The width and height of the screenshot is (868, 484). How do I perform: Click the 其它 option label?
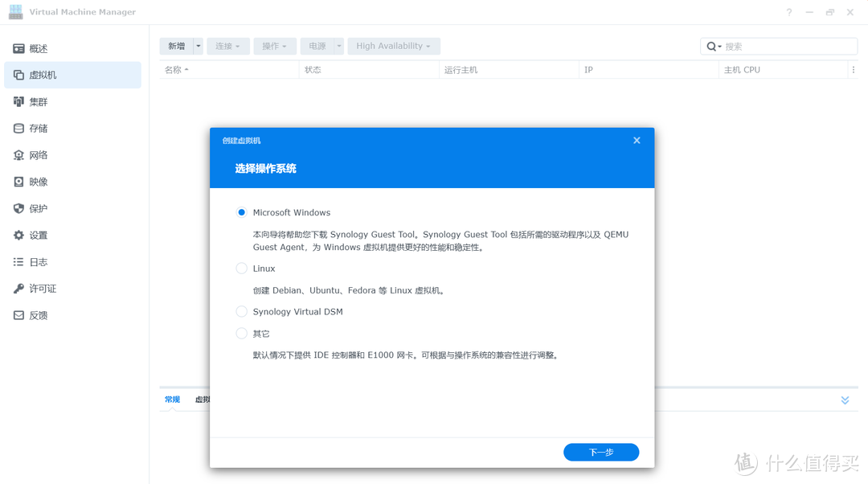[x=261, y=334]
